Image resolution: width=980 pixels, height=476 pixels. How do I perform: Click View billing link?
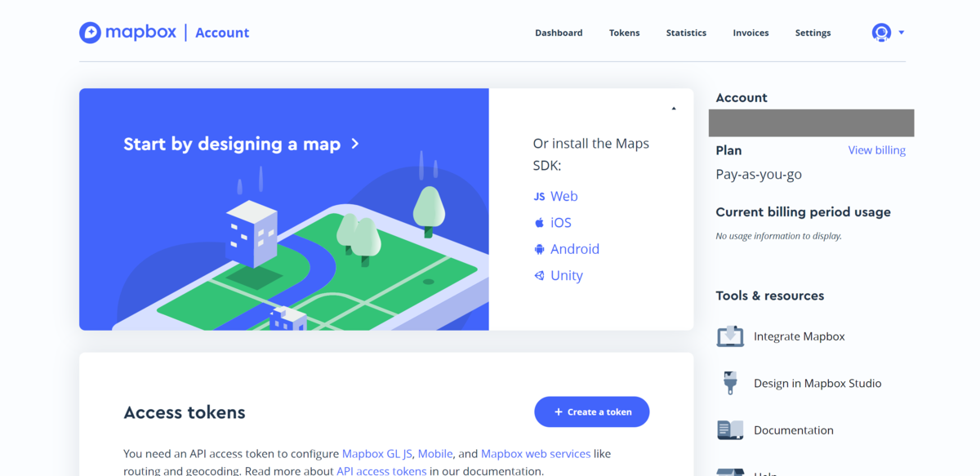[x=877, y=150]
